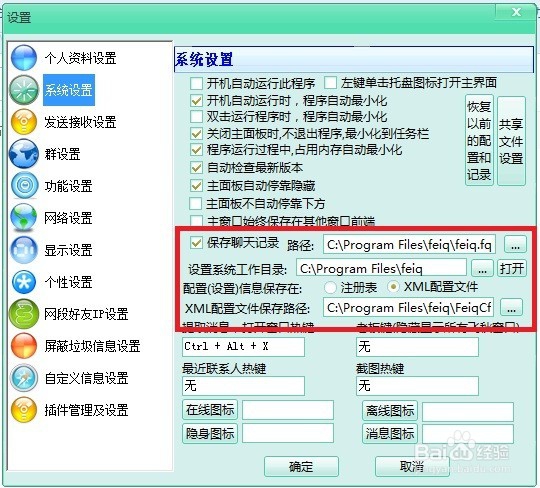Enable 主面板不自动停靠下方 checkbox
540x488 pixels.
pos(196,204)
